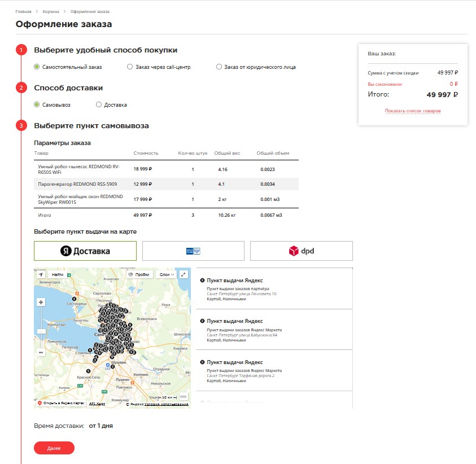
Task: Switch to the Почта России pickup tab
Action: [x=193, y=251]
